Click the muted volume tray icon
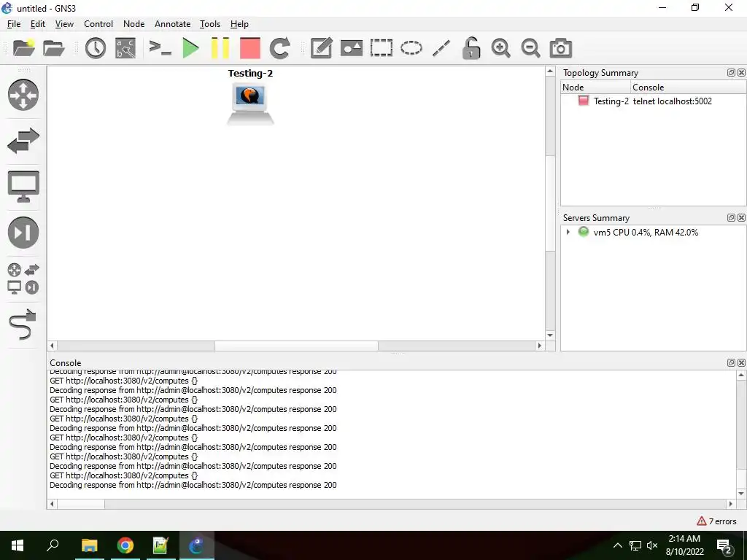 tap(652, 545)
